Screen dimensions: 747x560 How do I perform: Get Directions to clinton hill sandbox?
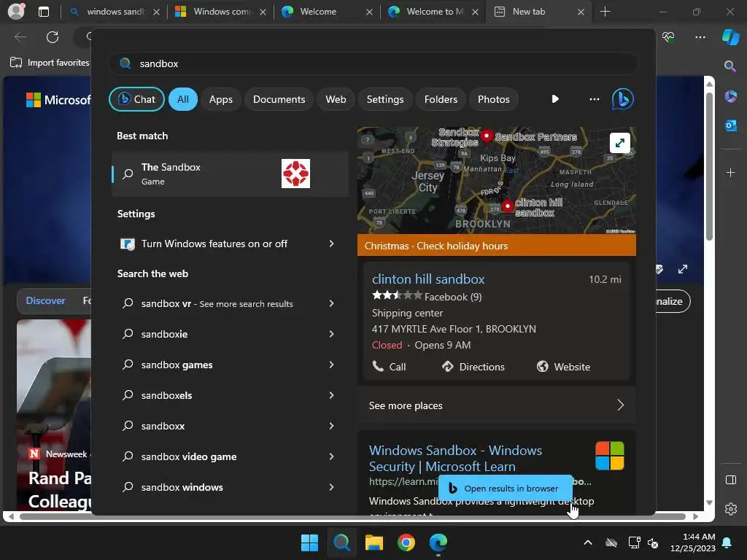pos(473,367)
